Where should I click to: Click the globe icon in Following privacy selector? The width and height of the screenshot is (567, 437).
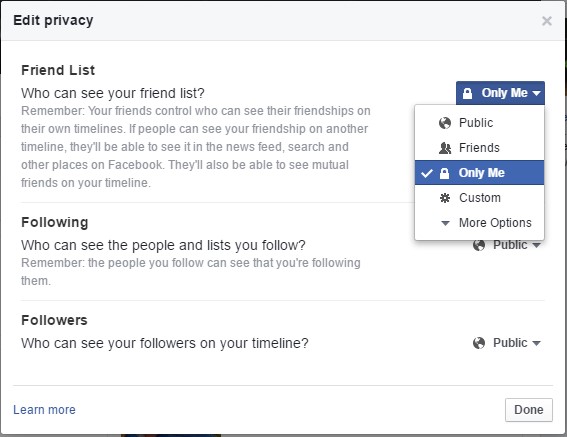(479, 245)
